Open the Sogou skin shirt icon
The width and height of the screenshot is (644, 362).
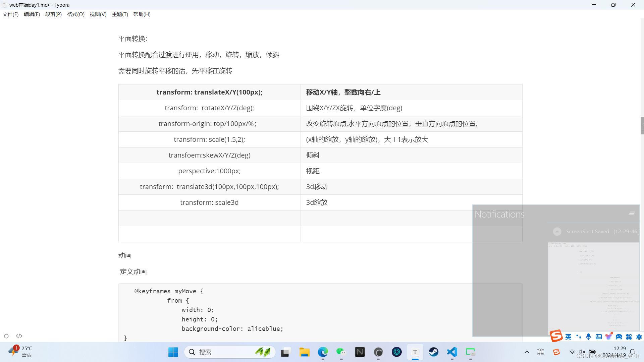click(608, 337)
